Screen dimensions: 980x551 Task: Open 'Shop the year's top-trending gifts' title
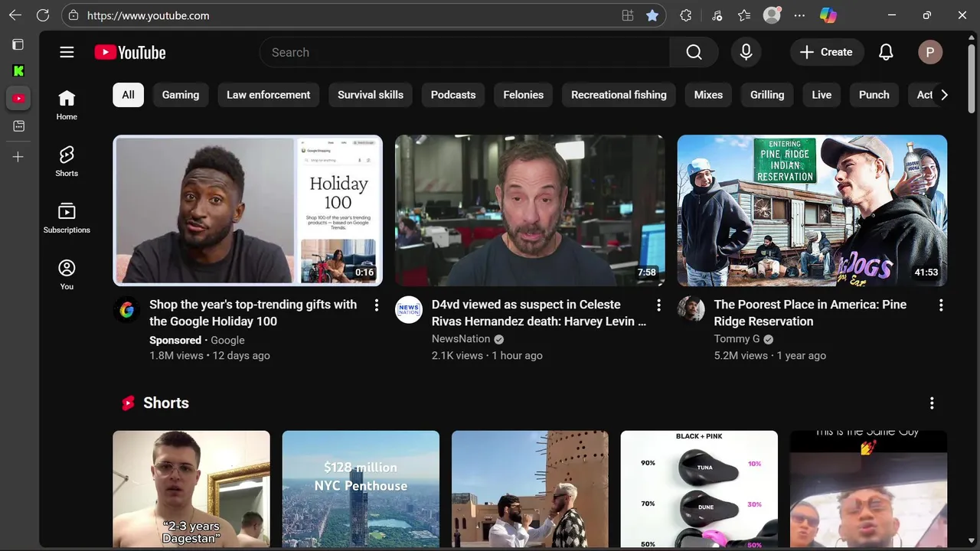(253, 313)
